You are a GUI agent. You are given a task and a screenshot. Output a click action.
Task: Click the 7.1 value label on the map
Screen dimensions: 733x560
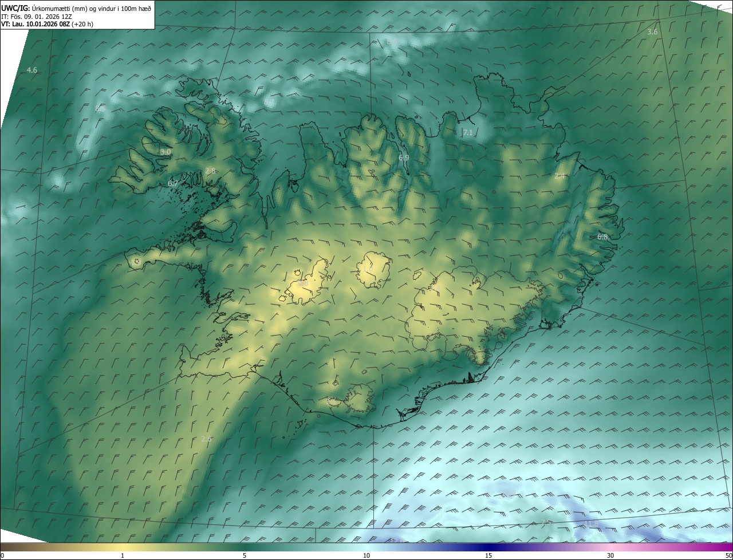point(468,133)
